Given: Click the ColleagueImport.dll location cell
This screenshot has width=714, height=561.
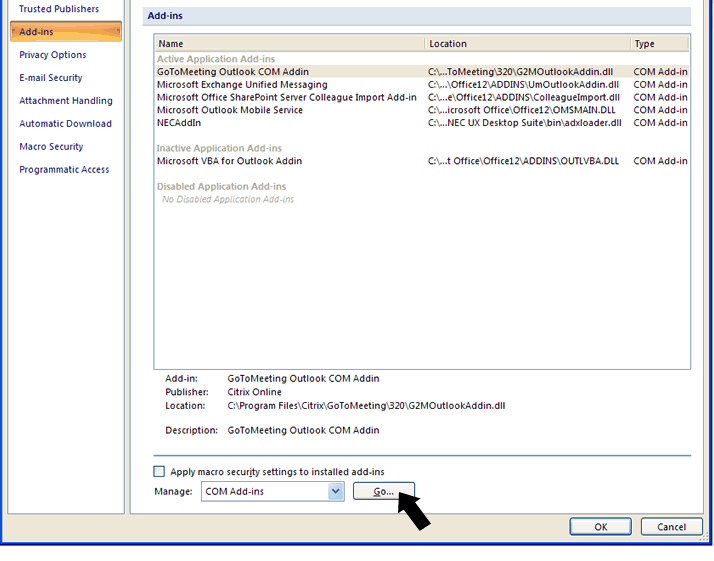Looking at the screenshot, I should 524,97.
